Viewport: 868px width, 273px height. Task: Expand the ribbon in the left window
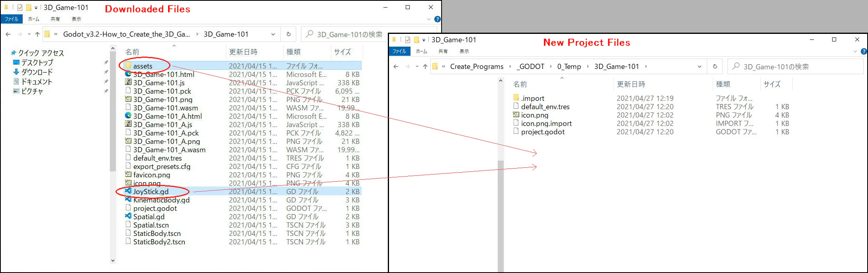pos(428,19)
